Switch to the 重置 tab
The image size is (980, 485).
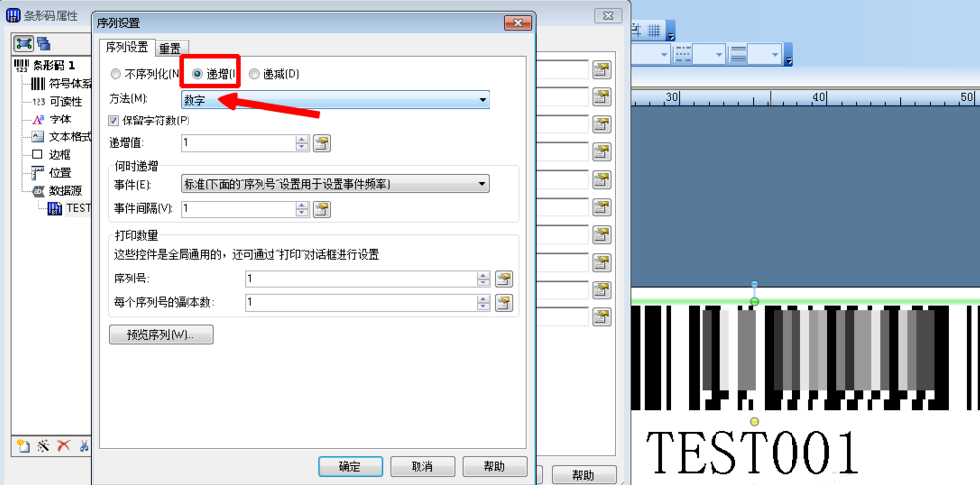click(x=170, y=48)
